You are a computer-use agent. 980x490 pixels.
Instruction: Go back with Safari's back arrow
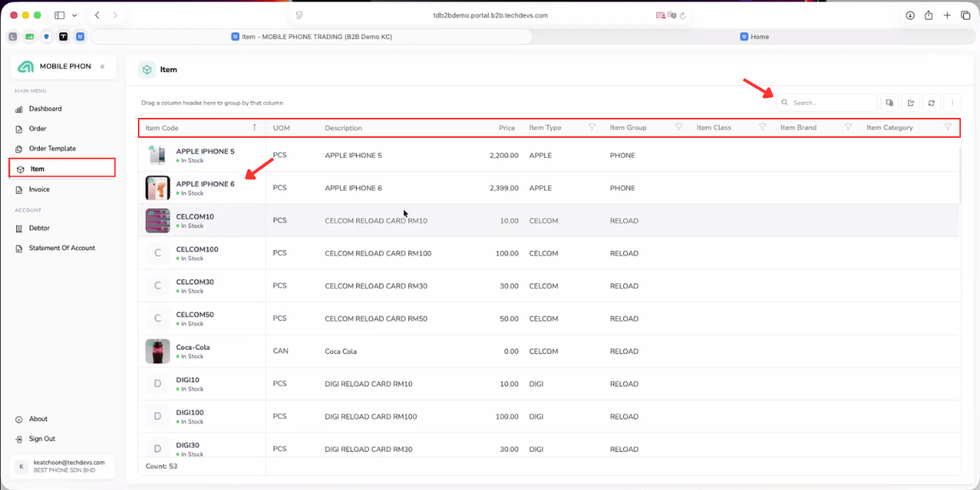97,15
